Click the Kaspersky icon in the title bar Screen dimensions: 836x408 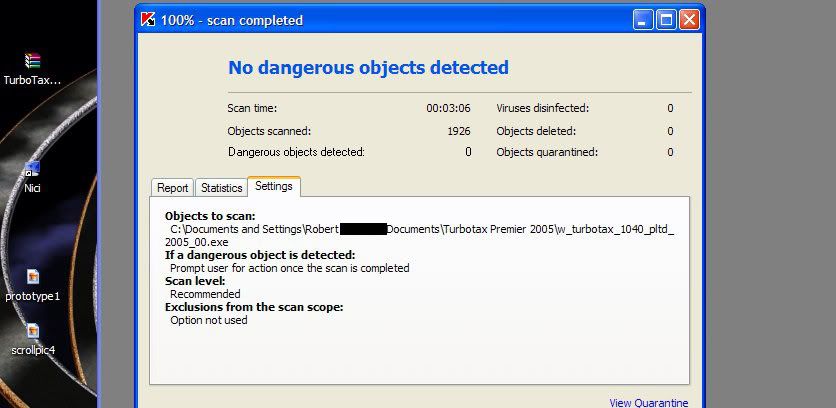pos(149,20)
